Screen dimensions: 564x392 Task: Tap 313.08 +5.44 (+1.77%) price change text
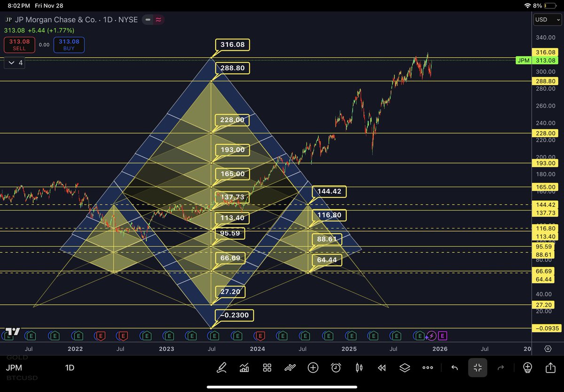(39, 30)
